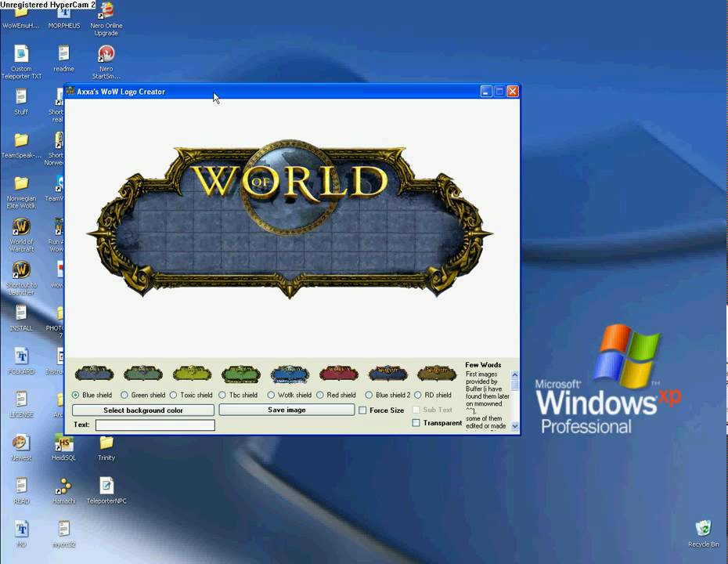This screenshot has height=564, width=728.
Task: Close the WoW Logo Creator window
Action: [x=513, y=92]
